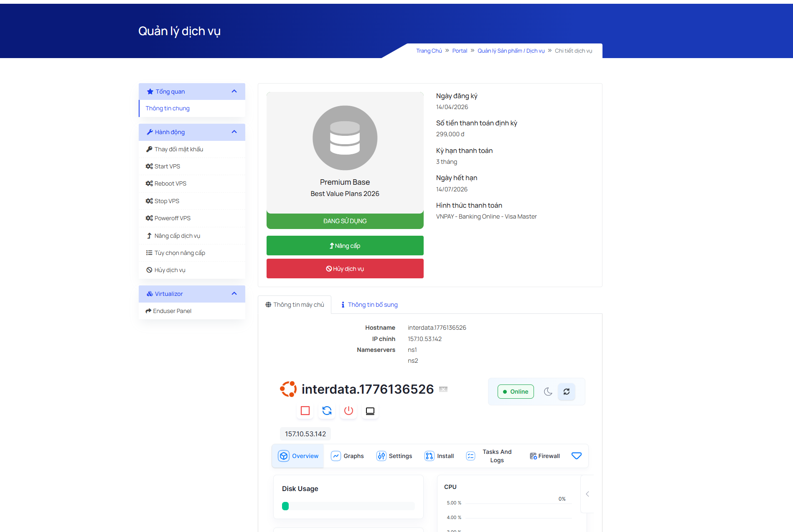
Task: Click the blue restart VPS icon
Action: point(327,411)
